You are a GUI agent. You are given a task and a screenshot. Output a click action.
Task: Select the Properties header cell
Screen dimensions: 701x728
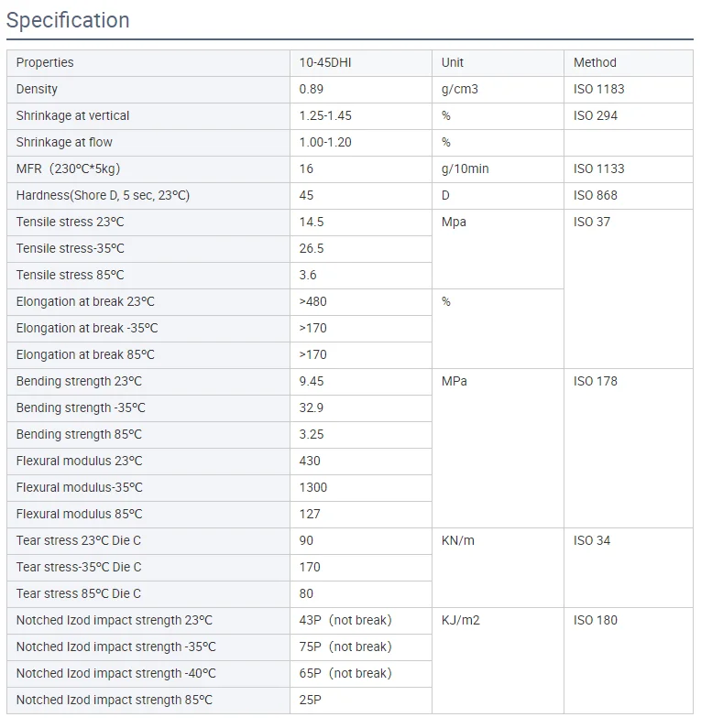[148, 62]
